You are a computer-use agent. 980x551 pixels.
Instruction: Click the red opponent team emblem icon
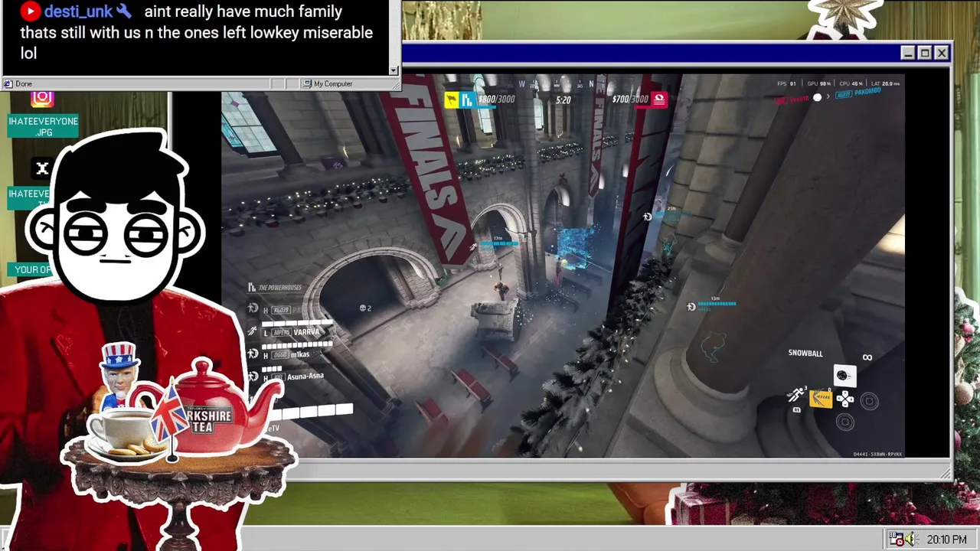pos(659,99)
